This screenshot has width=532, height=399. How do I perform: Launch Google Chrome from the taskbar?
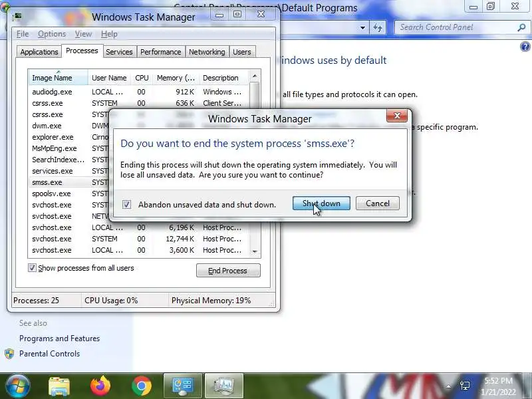pyautogui.click(x=142, y=386)
